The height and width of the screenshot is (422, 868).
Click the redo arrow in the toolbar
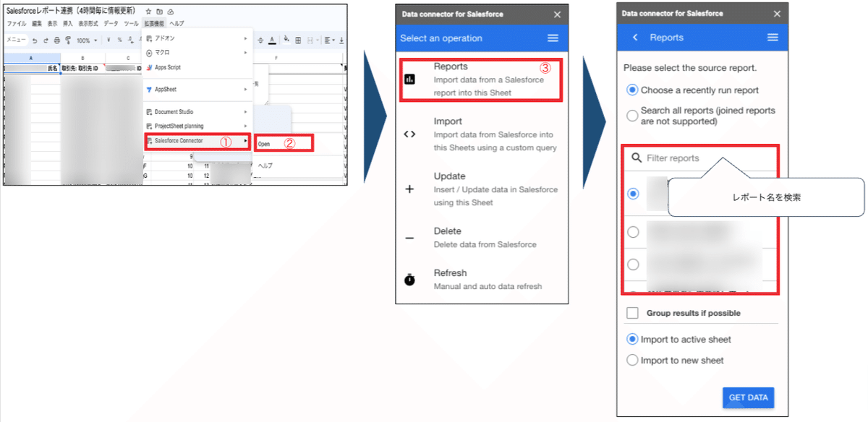point(46,40)
